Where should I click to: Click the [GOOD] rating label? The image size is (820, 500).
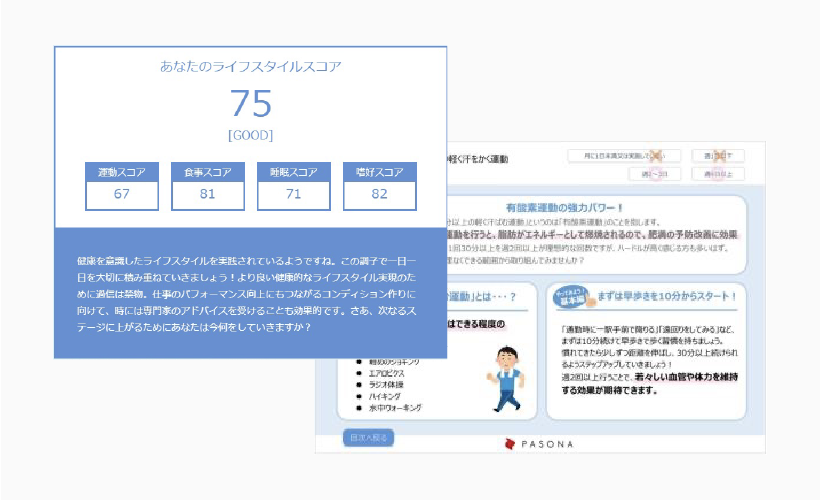point(250,135)
